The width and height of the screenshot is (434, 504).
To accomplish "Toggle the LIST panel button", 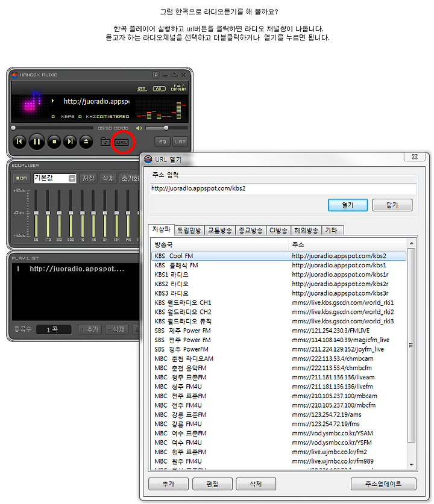I will 180,142.
